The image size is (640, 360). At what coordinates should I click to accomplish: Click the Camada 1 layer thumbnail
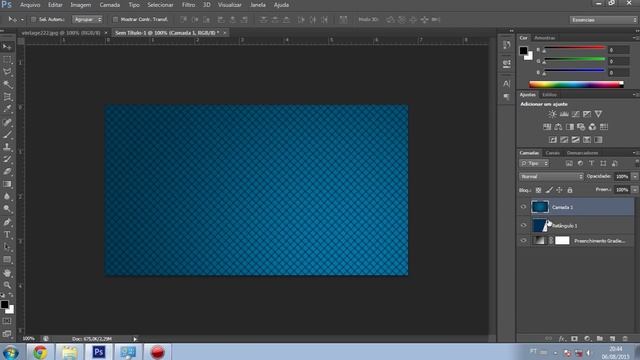540,207
